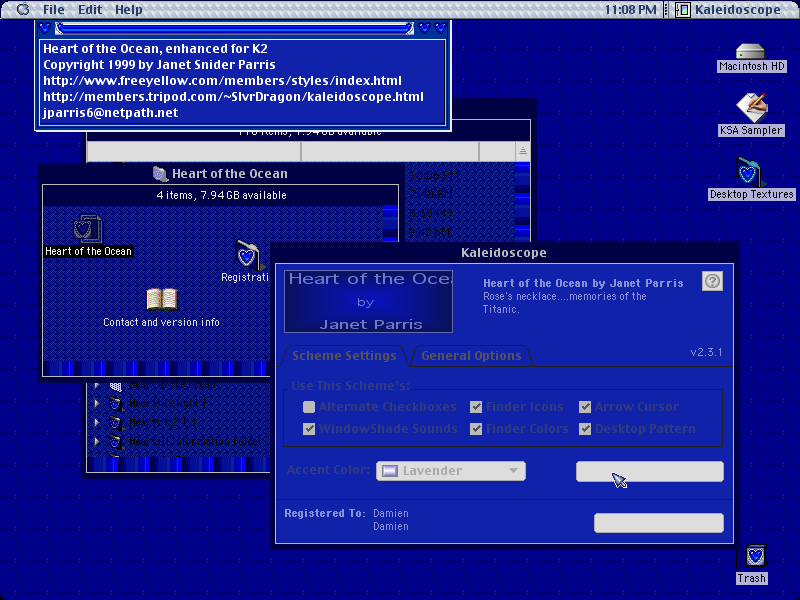Image resolution: width=800 pixels, height=600 pixels.
Task: Open the Help menu
Action: coord(128,10)
